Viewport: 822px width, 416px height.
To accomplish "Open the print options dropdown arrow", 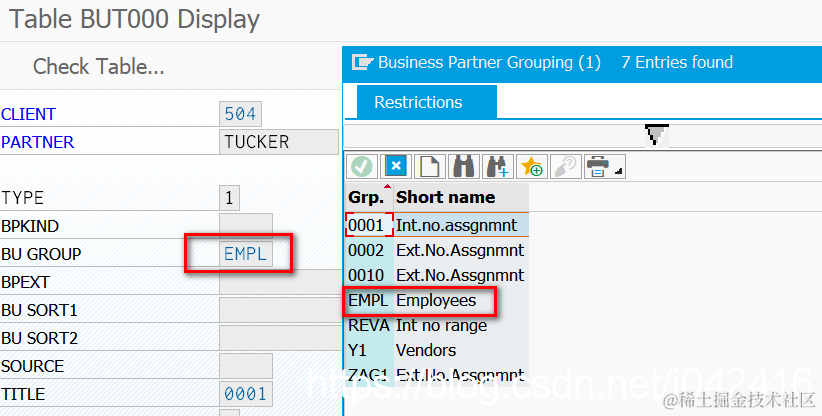I will point(619,171).
